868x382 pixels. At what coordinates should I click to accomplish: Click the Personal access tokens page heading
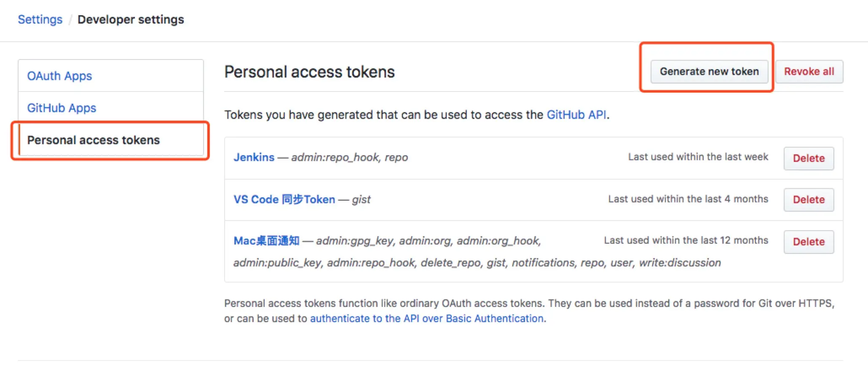[310, 71]
